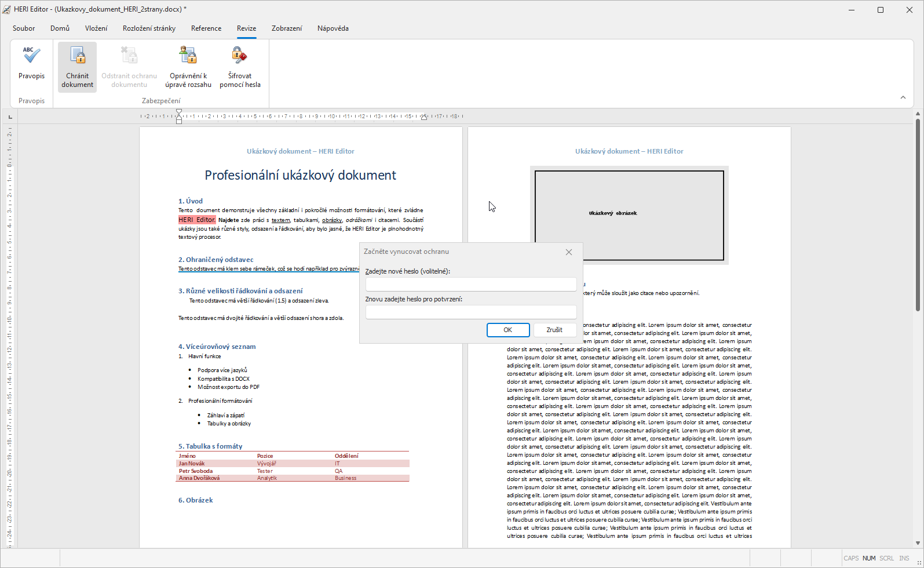924x568 pixels.
Task: Click the new password input field
Action: click(470, 284)
